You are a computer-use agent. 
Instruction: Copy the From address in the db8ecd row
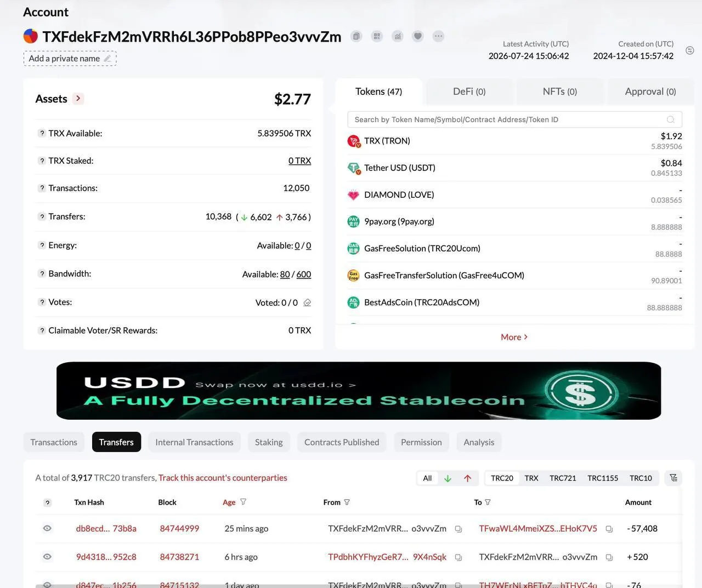point(458,529)
